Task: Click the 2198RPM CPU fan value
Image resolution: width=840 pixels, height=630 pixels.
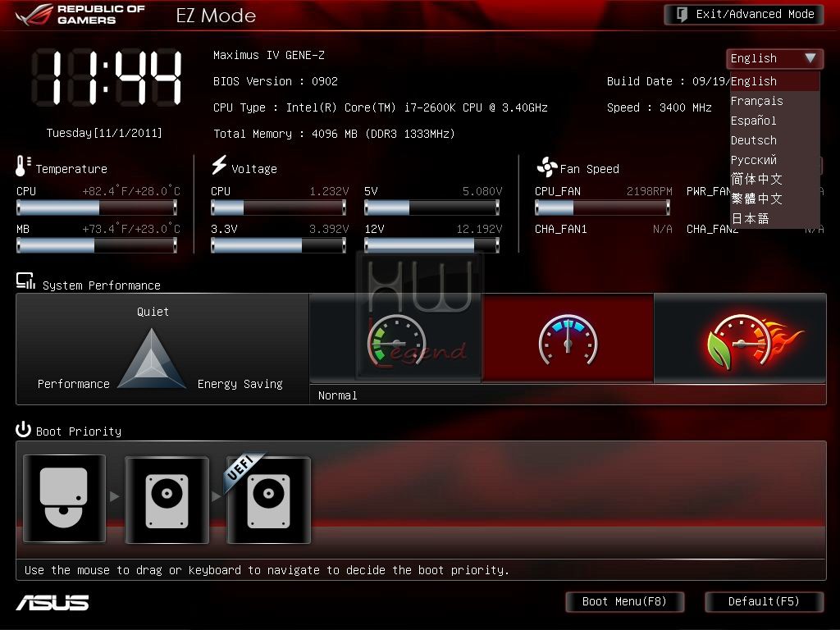Action: click(x=650, y=191)
